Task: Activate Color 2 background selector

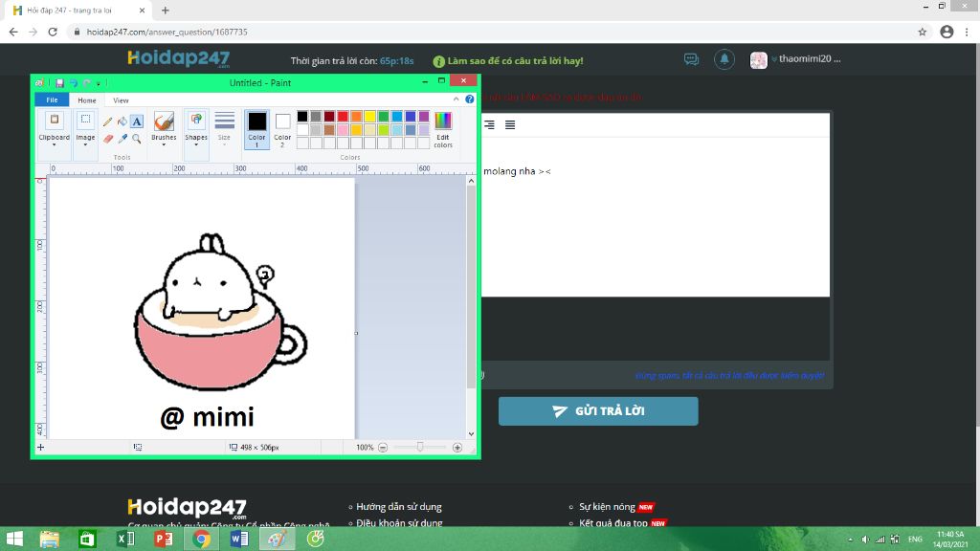Action: [x=282, y=130]
